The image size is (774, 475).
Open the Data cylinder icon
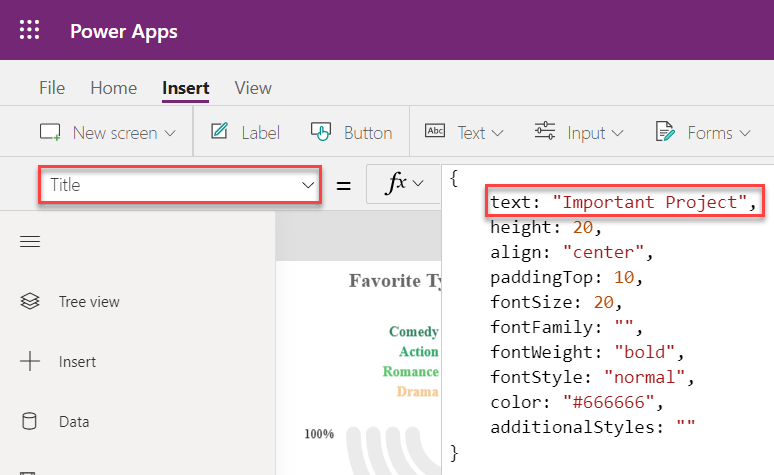point(30,422)
